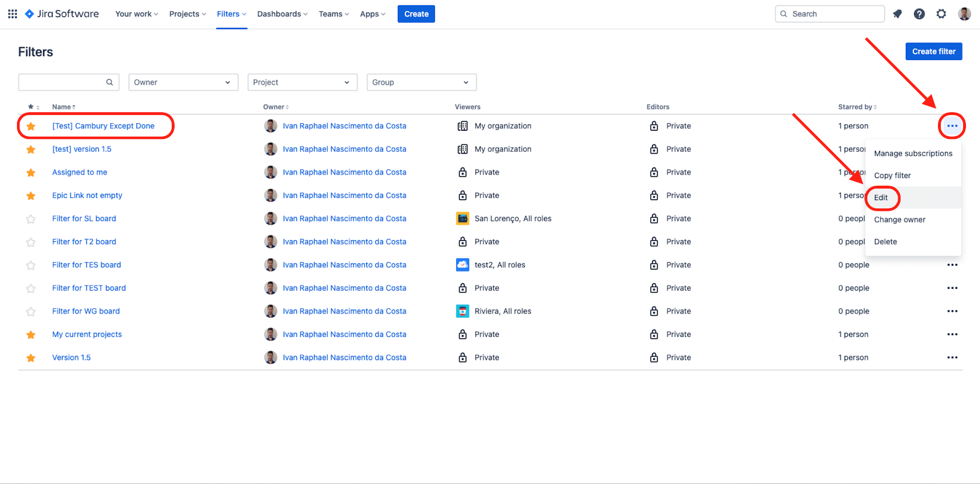This screenshot has width=980, height=484.
Task: Open the settings gear icon
Action: pos(941,14)
